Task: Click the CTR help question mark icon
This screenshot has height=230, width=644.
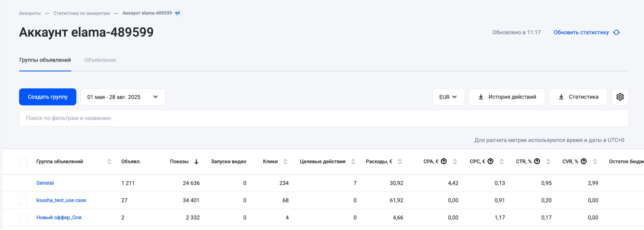Action: click(x=537, y=161)
